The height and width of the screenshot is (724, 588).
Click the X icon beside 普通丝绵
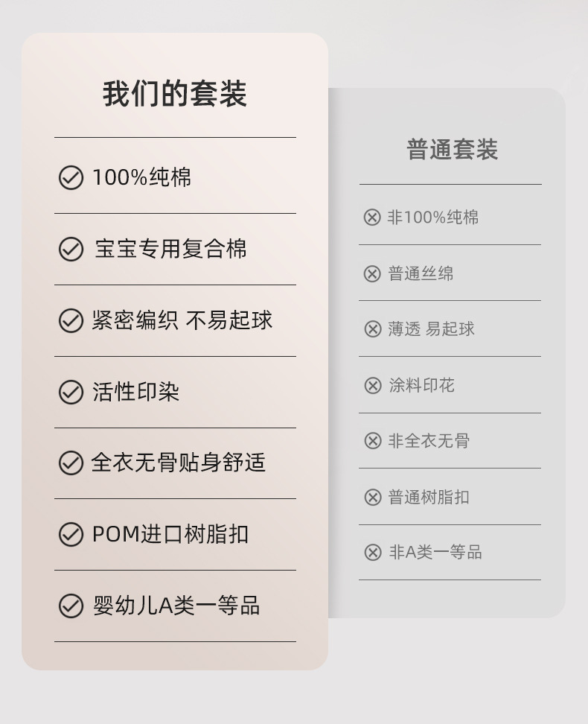372,273
